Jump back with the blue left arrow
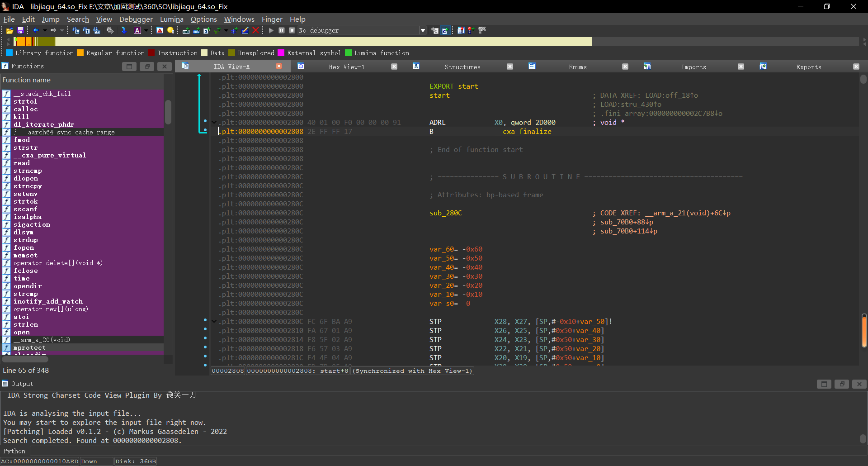Screen dimensions: 868x466 tap(36, 30)
